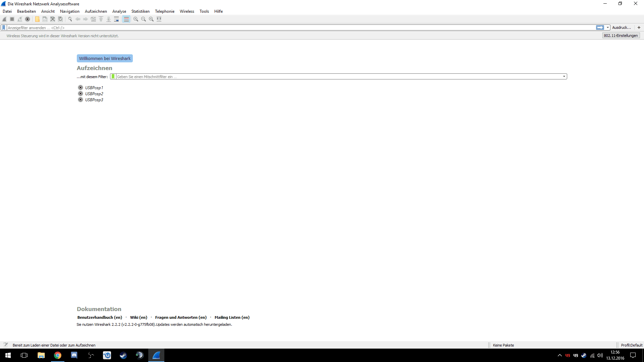Open the Bearbeiten menu
644x362 pixels.
coord(26,11)
